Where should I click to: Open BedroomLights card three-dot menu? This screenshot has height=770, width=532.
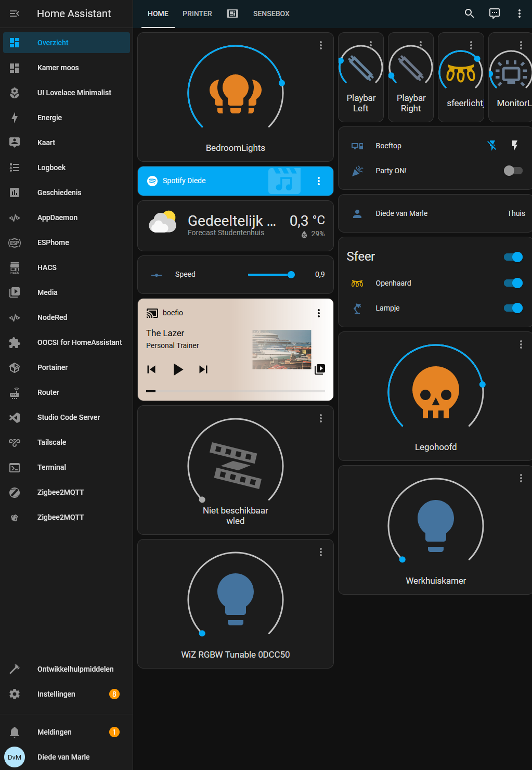(x=321, y=45)
